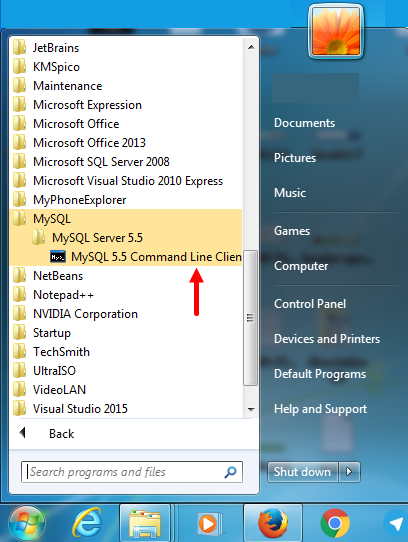Screen dimensions: 408x542
Task: Click the NetBeans folder icon
Action: [19, 275]
